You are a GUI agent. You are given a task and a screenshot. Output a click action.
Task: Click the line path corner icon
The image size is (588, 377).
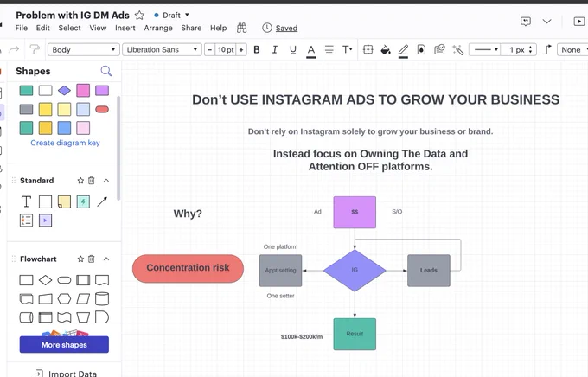point(547,49)
